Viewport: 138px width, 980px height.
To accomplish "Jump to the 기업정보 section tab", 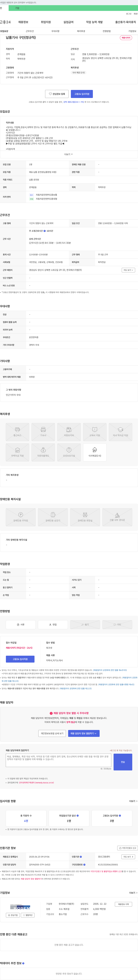I will coord(132,31).
